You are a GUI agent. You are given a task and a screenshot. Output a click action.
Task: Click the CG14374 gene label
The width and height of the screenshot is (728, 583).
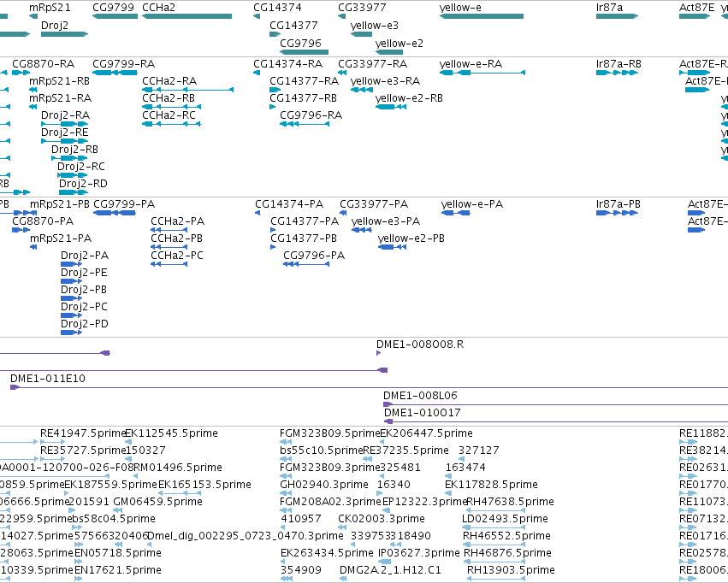click(277, 8)
